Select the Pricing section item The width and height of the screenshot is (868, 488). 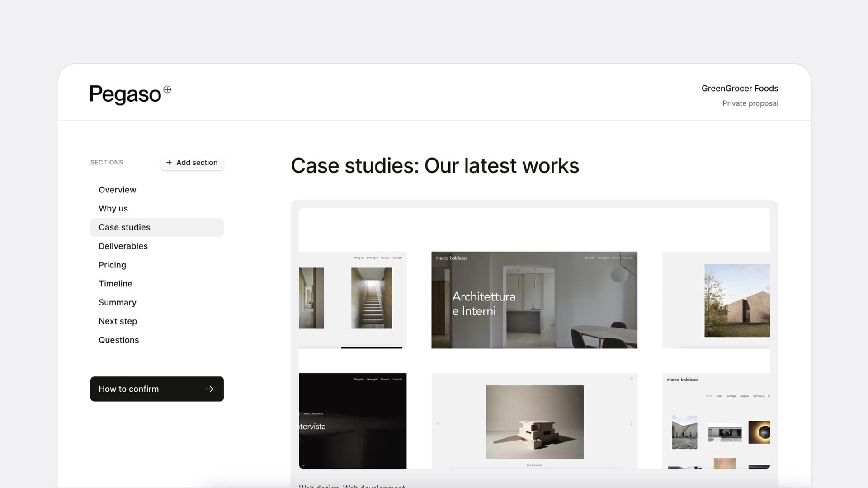click(112, 264)
